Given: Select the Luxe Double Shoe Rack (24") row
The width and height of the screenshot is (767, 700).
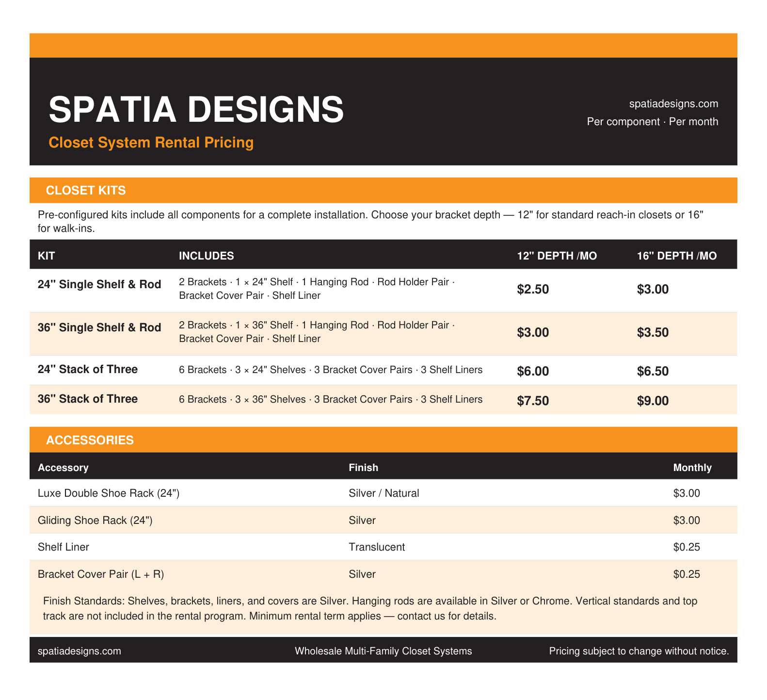Looking at the screenshot, I should (109, 493).
